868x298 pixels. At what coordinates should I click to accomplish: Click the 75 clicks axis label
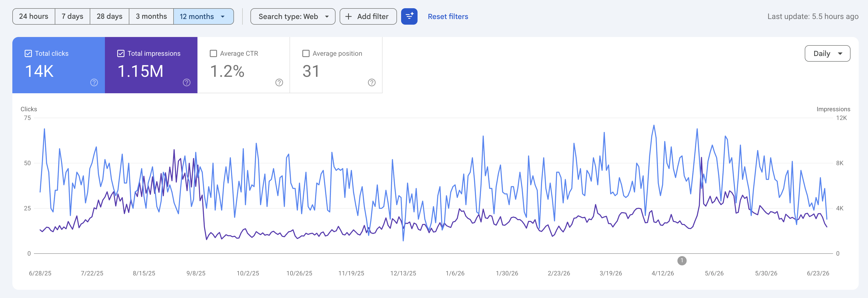coord(27,118)
